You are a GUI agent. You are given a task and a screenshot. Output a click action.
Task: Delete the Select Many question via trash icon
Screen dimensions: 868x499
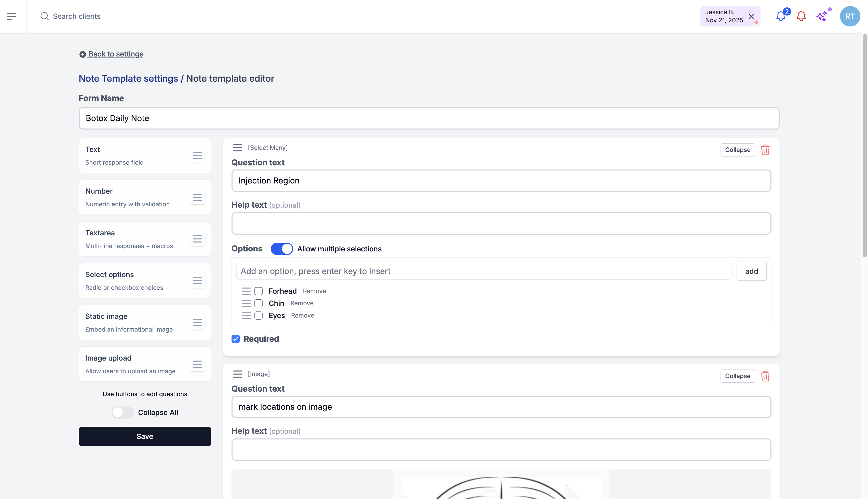765,150
